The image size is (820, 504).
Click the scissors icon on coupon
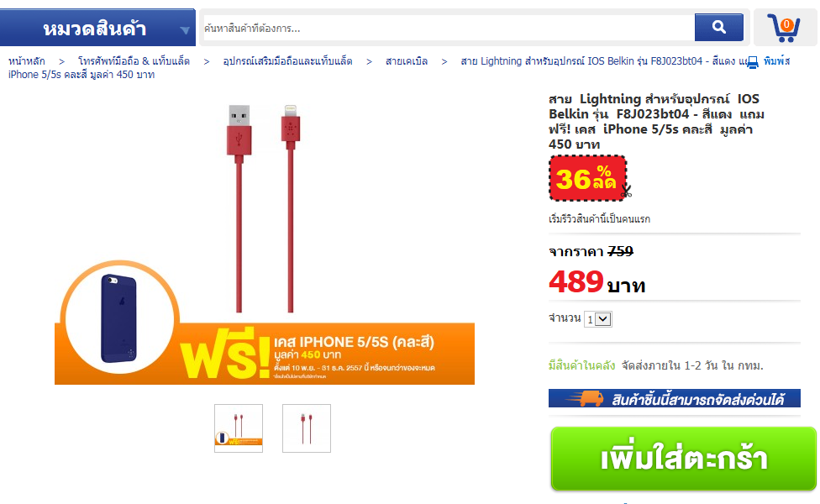pos(626,192)
